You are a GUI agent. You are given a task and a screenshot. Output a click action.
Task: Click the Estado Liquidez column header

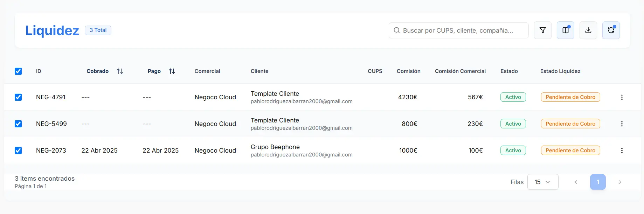point(560,71)
